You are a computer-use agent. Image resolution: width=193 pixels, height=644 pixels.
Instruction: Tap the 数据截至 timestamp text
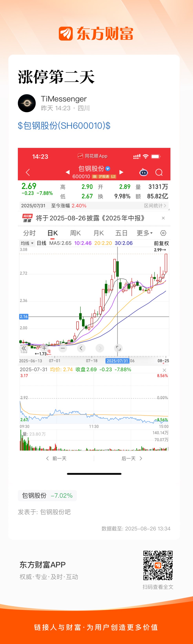click(x=136, y=528)
